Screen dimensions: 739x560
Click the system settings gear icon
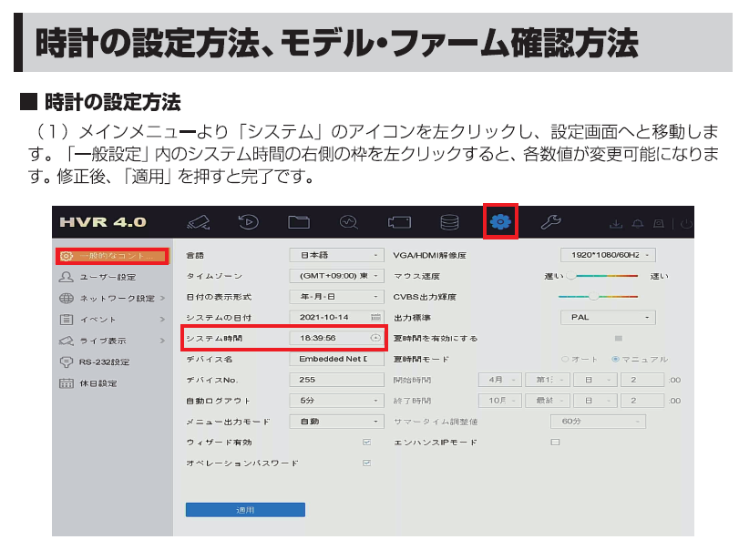pyautogui.click(x=500, y=222)
